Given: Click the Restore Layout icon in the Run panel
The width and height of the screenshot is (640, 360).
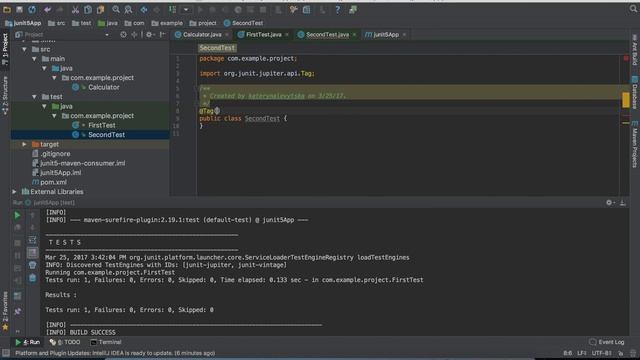Looking at the screenshot, I should pos(18,296).
